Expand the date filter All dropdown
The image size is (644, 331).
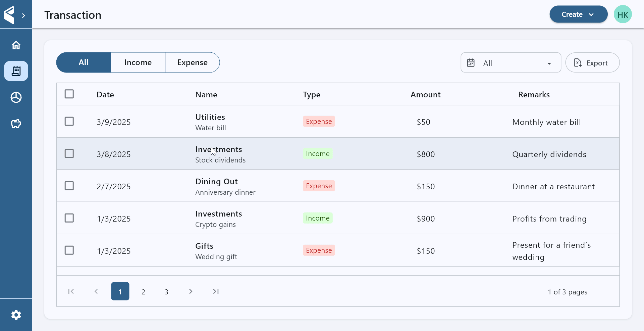(511, 63)
